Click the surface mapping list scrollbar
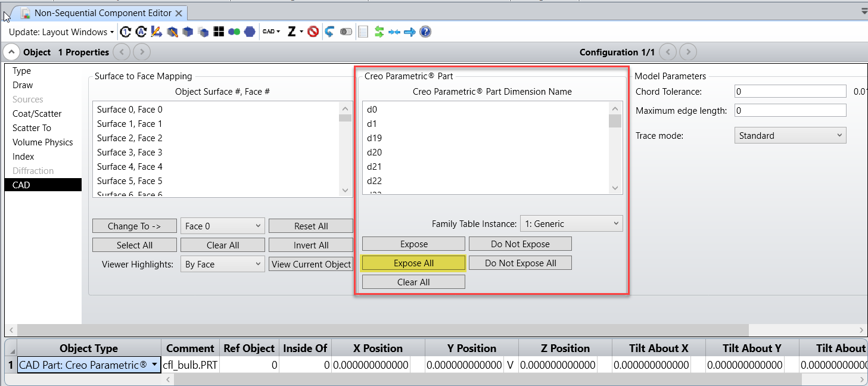The width and height of the screenshot is (868, 386). pyautogui.click(x=346, y=149)
